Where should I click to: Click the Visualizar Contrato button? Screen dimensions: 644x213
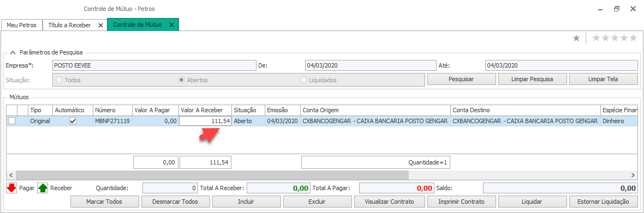click(389, 202)
